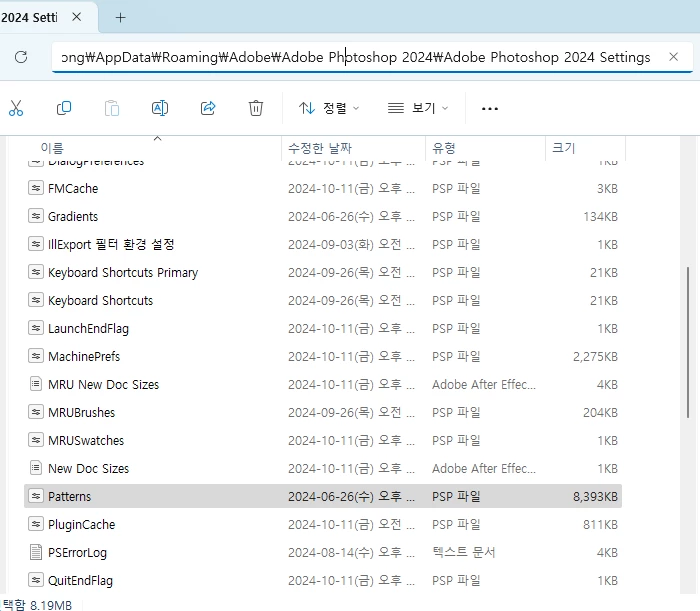Click the Refresh button beside address bar
This screenshot has width=700, height=611.
pyautogui.click(x=21, y=57)
